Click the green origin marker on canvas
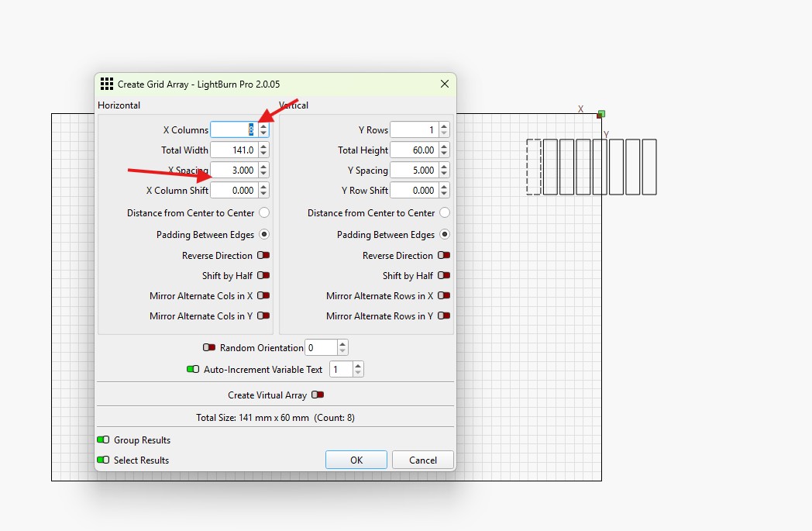Viewport: 812px width, 531px height. [x=601, y=113]
